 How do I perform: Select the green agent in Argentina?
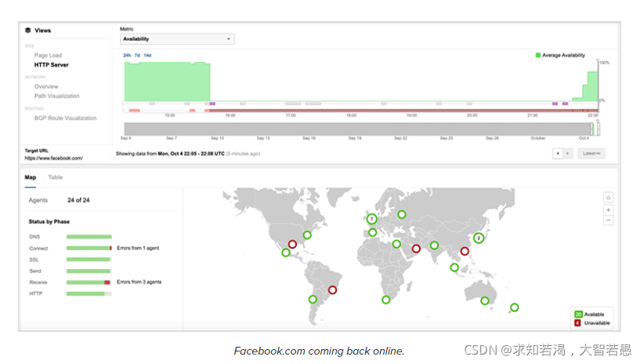point(313,300)
